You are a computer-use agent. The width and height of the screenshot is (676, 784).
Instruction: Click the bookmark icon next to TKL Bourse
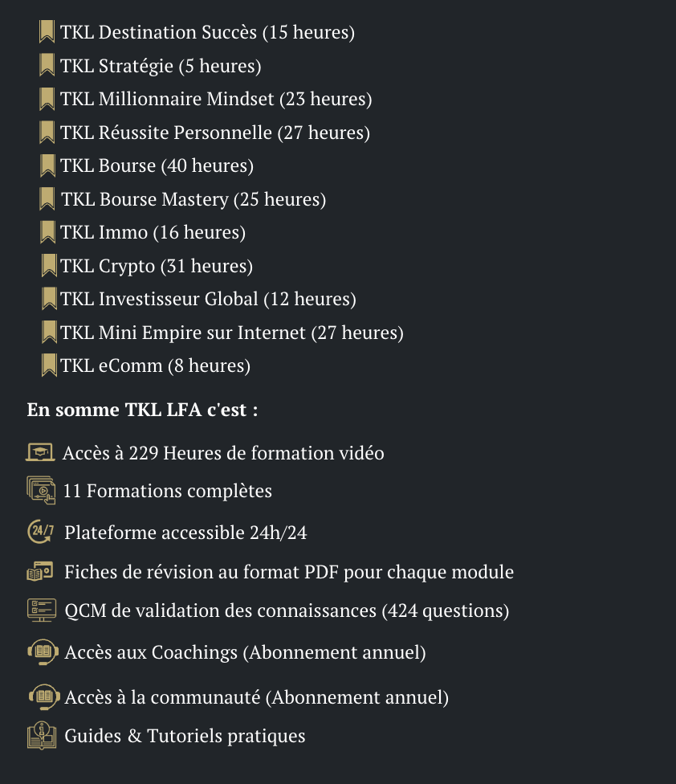tap(47, 165)
